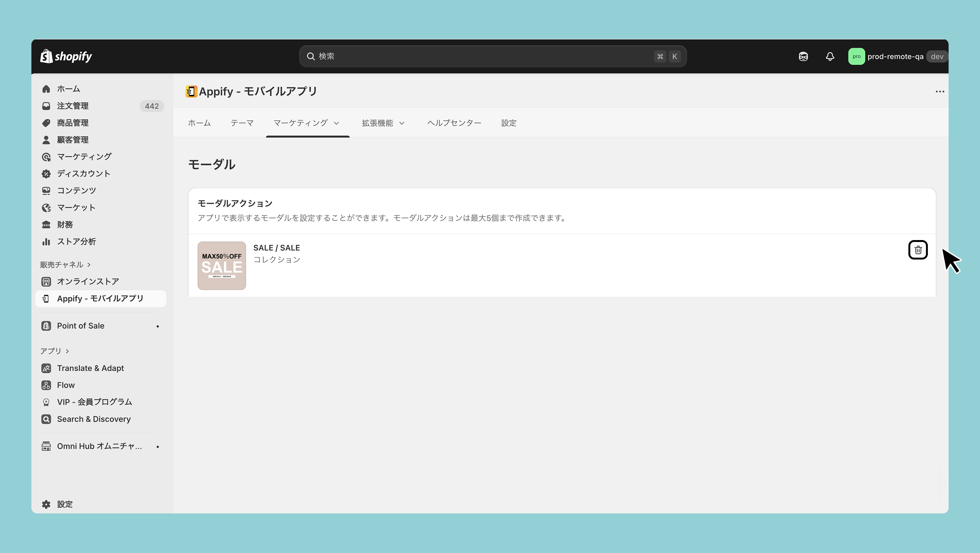Image resolution: width=980 pixels, height=553 pixels.
Task: Click the Shopify logo
Action: click(66, 56)
